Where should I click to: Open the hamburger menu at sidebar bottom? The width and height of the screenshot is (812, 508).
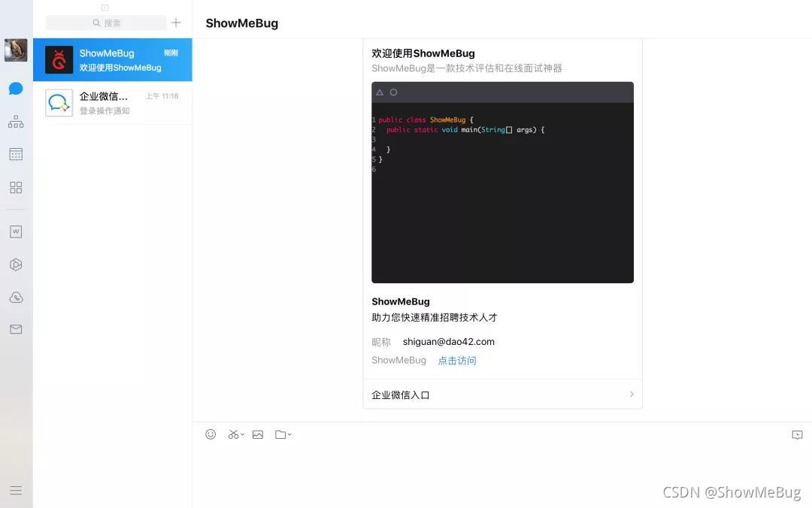(x=16, y=491)
